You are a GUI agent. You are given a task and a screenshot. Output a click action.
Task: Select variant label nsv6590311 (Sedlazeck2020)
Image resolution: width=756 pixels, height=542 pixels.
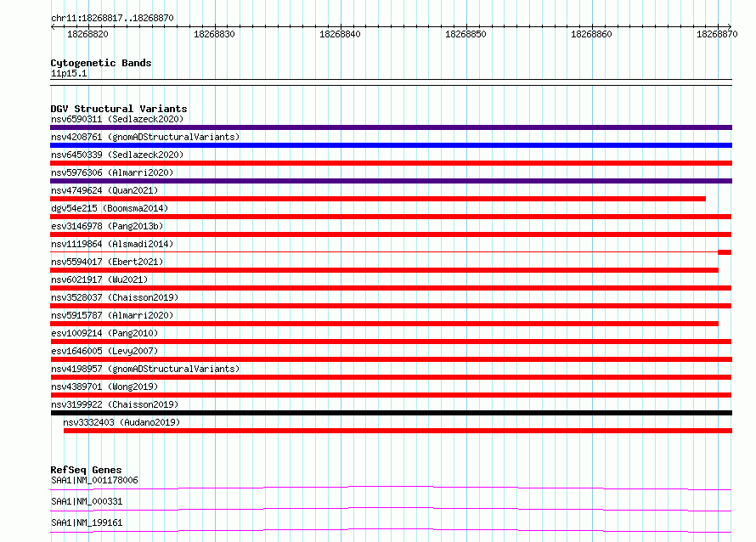click(117, 119)
